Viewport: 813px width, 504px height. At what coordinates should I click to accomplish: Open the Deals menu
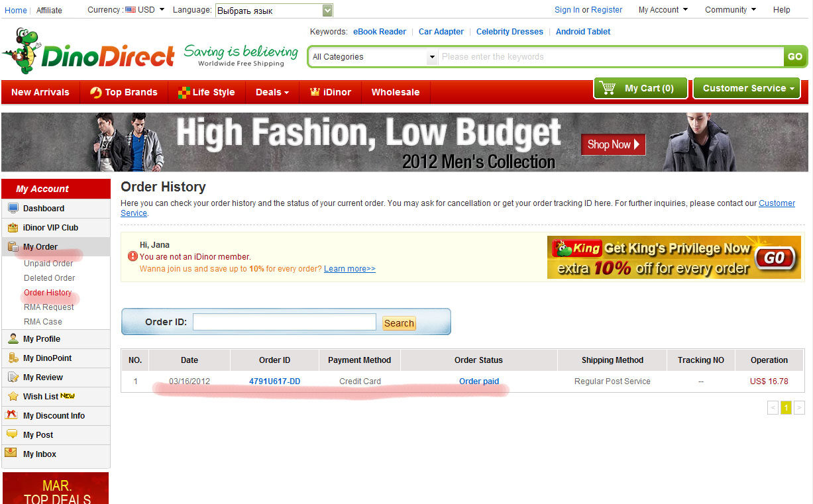[x=272, y=92]
